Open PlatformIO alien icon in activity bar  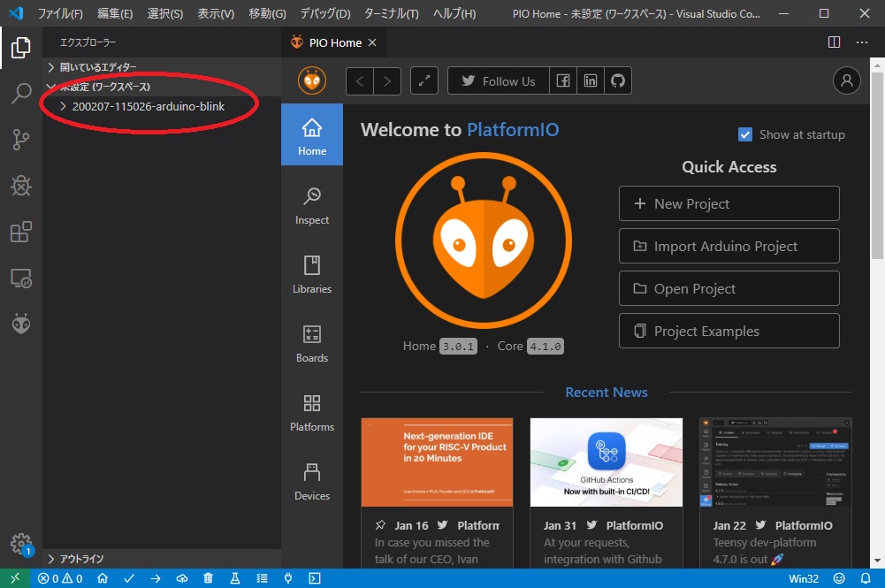point(21,324)
